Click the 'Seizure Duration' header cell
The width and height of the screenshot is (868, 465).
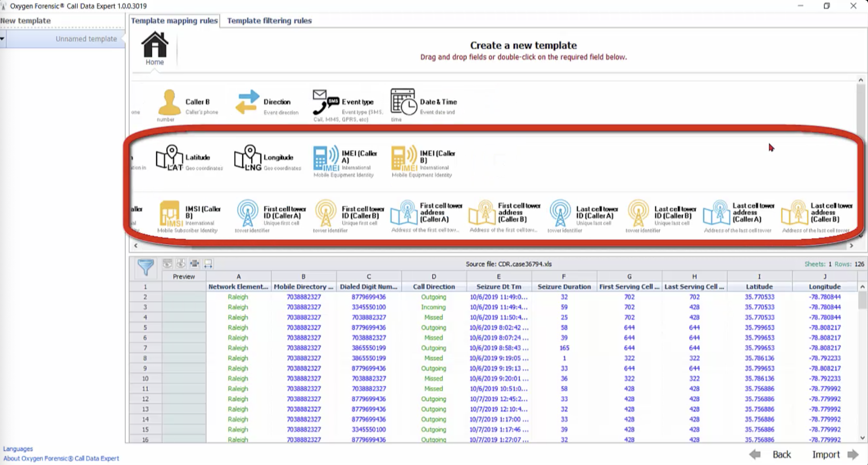564,286
